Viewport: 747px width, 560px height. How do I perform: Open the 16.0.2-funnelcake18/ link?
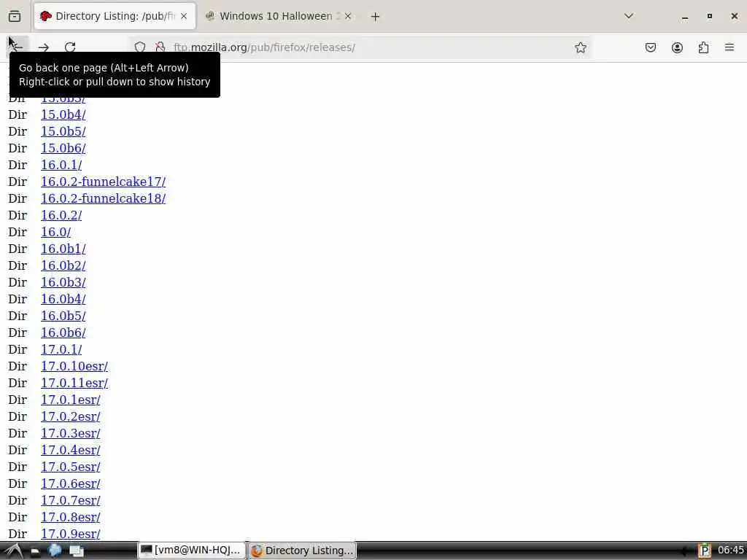(x=104, y=198)
